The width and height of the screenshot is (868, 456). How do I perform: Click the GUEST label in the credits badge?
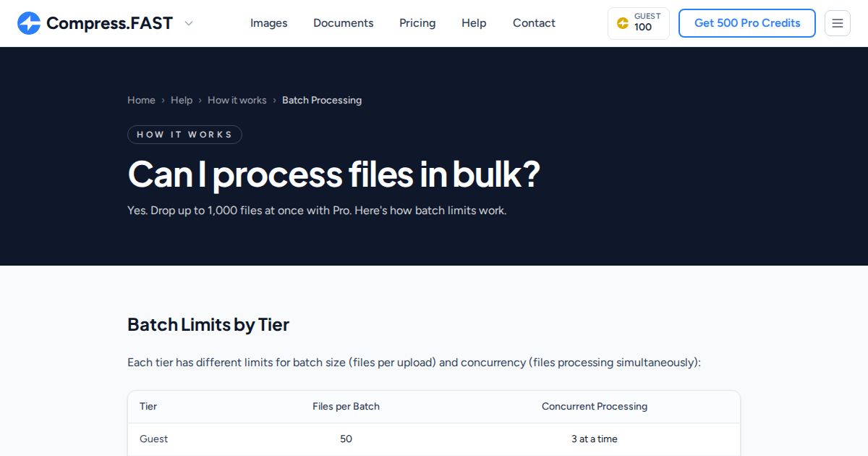point(647,16)
